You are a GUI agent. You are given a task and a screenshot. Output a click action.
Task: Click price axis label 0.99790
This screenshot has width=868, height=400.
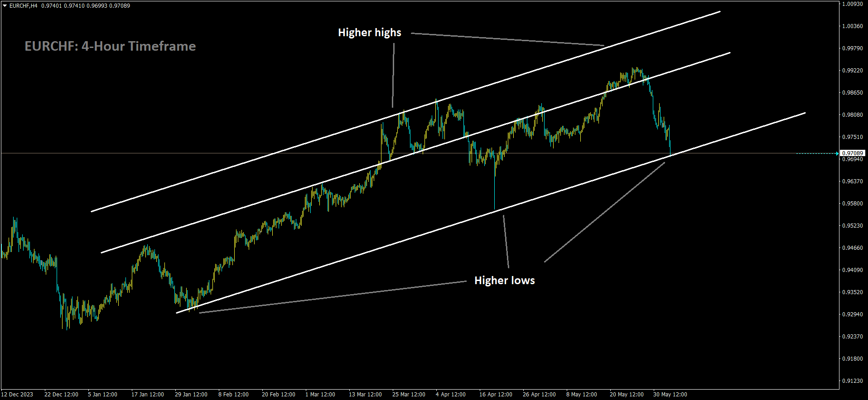tap(852, 48)
